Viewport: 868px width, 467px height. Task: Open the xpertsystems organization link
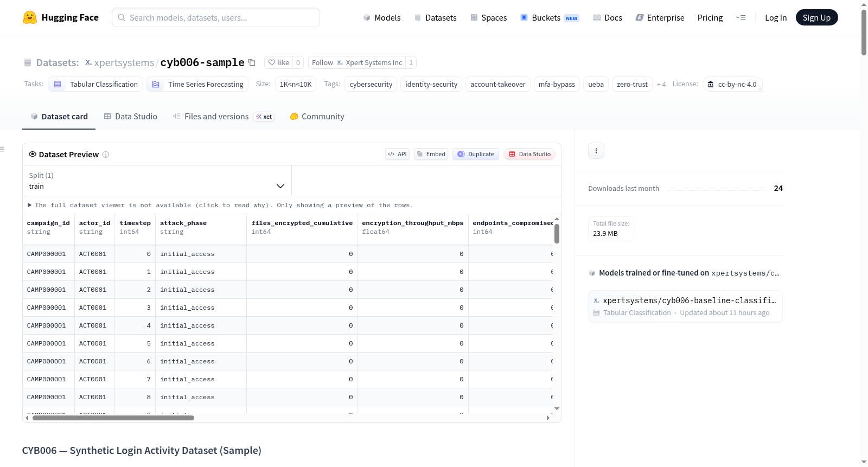[x=124, y=62]
